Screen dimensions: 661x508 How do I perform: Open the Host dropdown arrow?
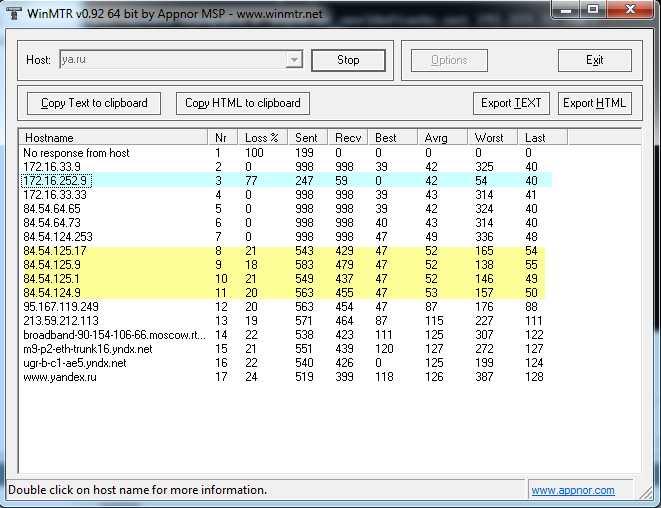pos(294,60)
